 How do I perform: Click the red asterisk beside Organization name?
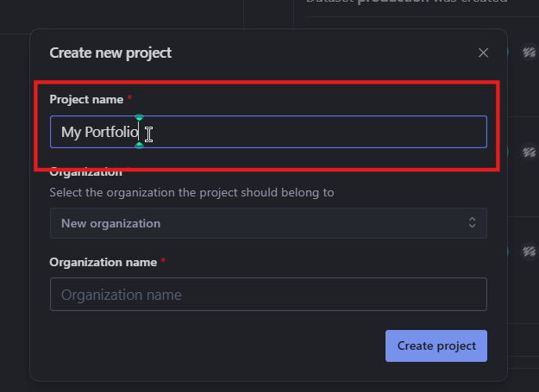pyautogui.click(x=163, y=260)
